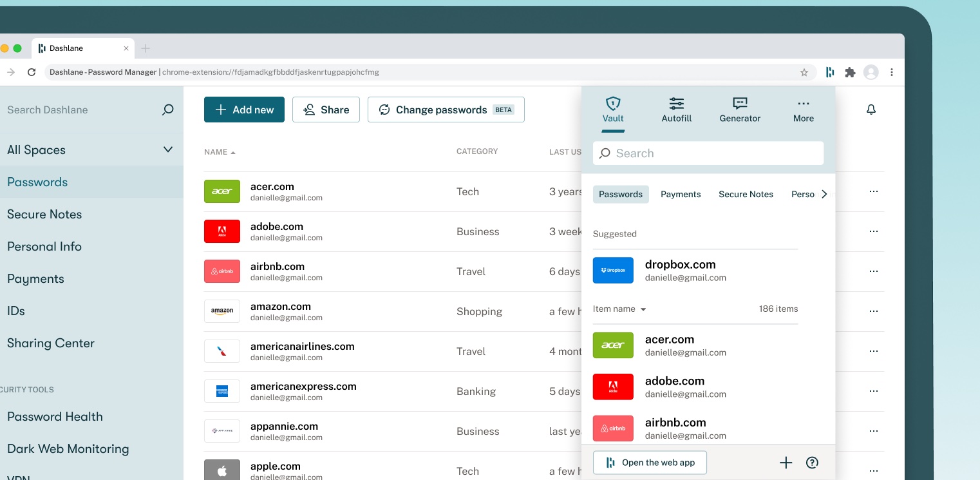The height and width of the screenshot is (480, 980).
Task: Open Password Health in the sidebar
Action: pos(55,416)
